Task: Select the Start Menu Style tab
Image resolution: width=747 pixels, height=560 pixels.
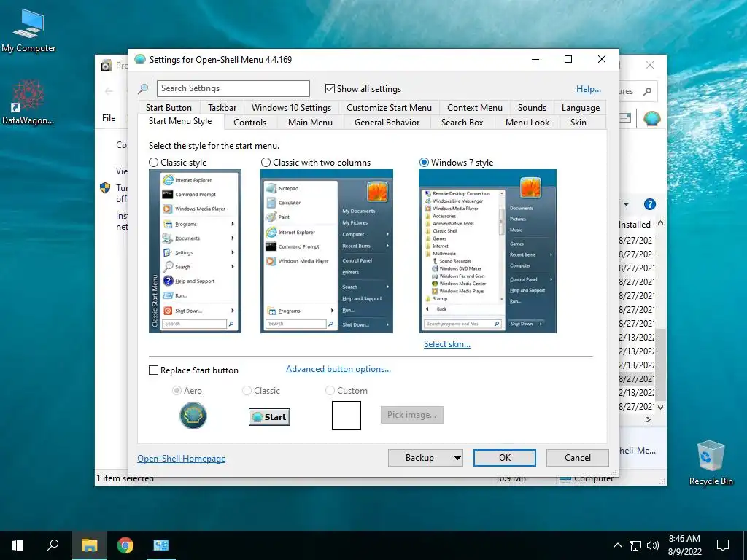Action: [x=180, y=121]
